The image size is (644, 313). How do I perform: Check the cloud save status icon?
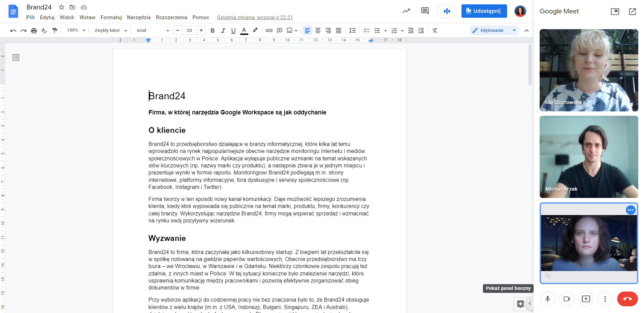click(84, 7)
